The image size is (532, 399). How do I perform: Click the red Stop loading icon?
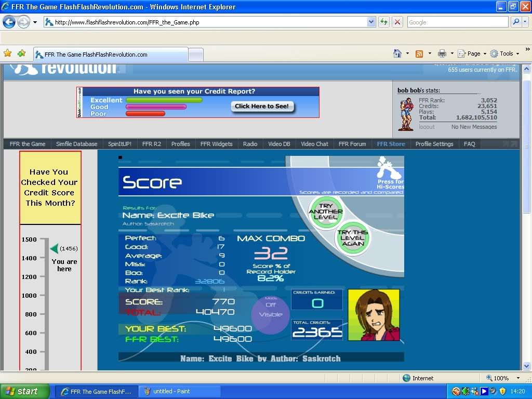(397, 22)
